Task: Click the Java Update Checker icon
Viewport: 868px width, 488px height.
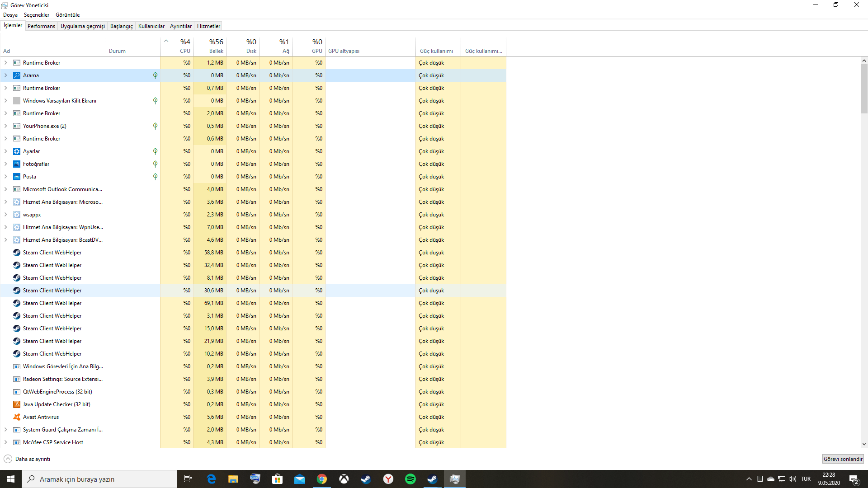Action: click(17, 404)
